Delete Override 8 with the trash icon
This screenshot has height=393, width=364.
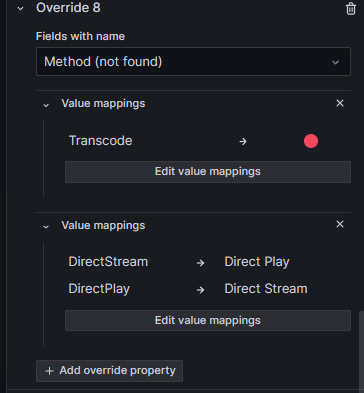(351, 9)
